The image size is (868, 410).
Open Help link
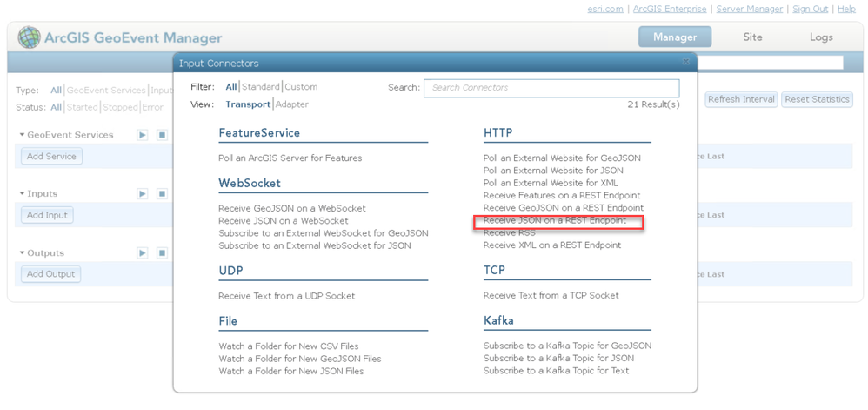(847, 9)
